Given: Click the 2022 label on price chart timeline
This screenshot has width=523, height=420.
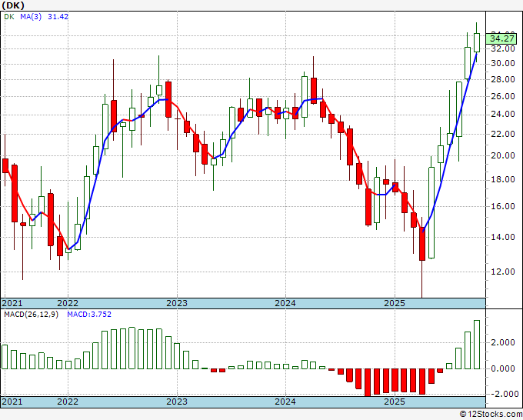Looking at the screenshot, I should point(68,303).
